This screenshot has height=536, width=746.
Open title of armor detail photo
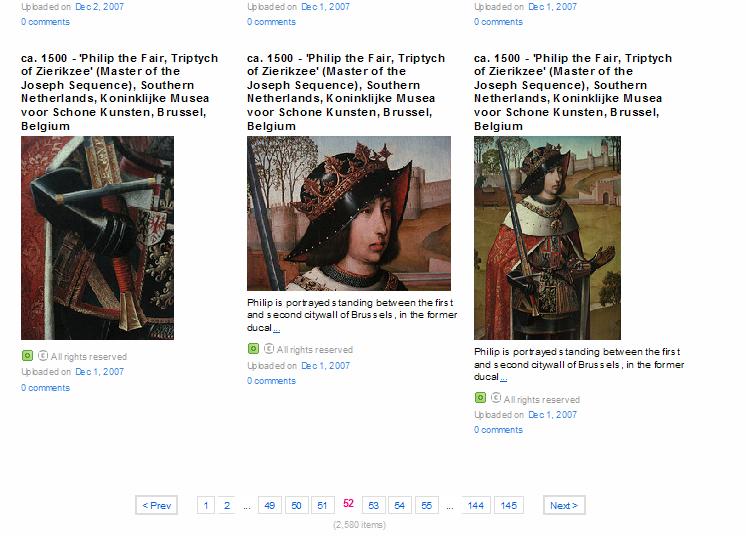click(x=119, y=92)
